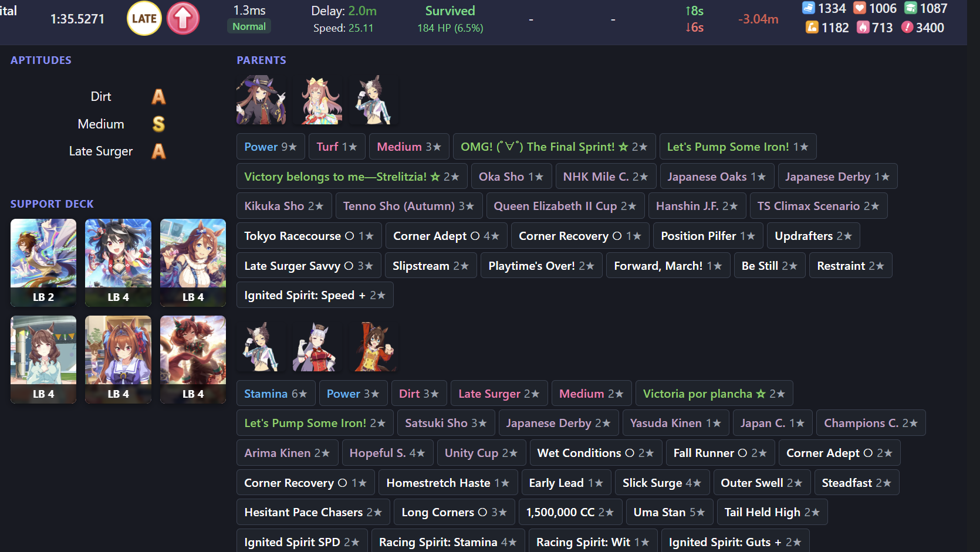The image size is (980, 552).
Task: Click the Yasuda Kinen 1★ tag
Action: click(676, 423)
